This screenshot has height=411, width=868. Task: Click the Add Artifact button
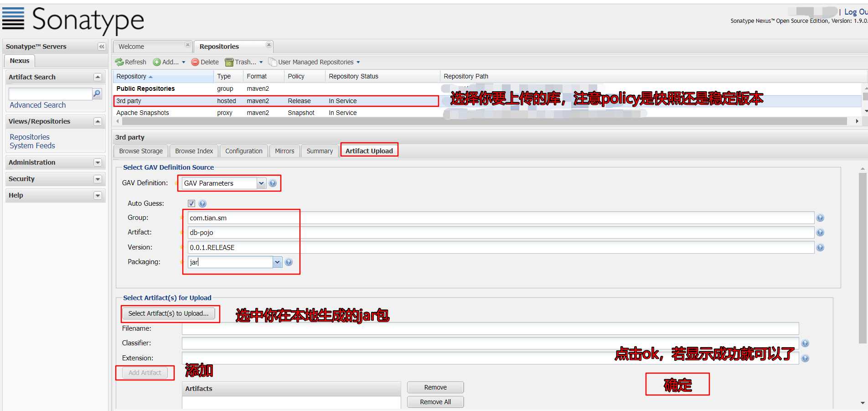[x=145, y=373]
